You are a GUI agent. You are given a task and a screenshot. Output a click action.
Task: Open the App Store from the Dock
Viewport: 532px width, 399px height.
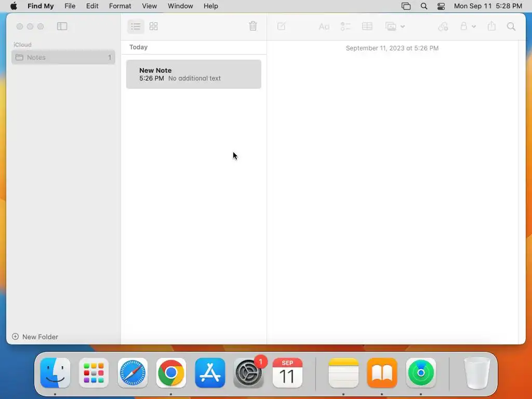[210, 373]
